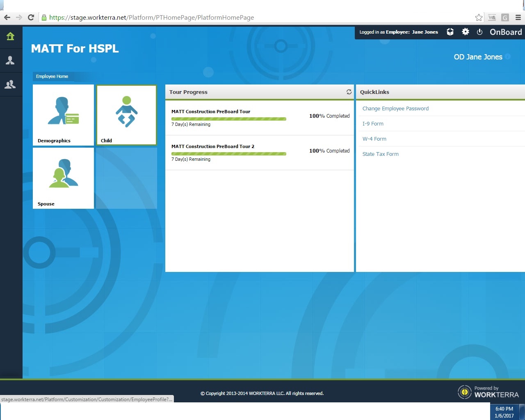Open the Chrome menu hamburger icon

[x=518, y=18]
